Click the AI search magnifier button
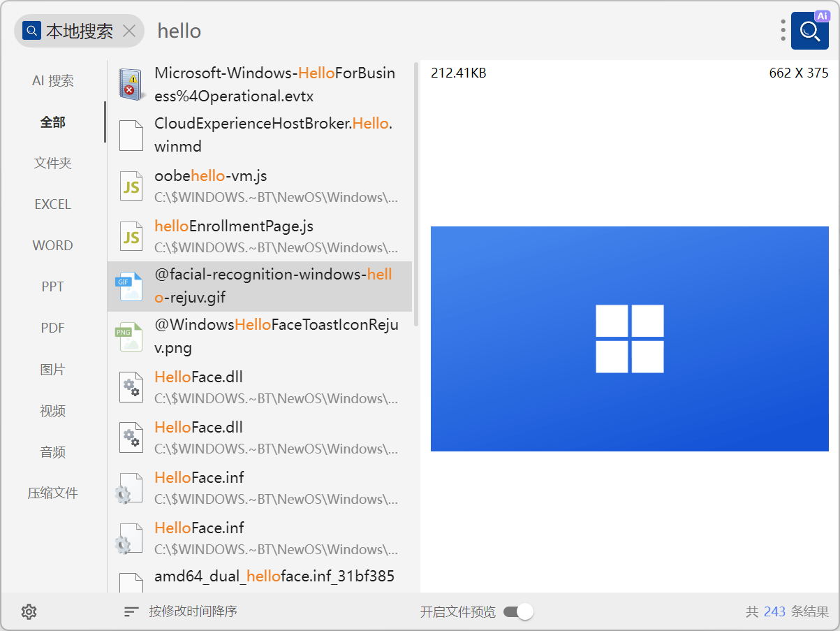 [810, 31]
